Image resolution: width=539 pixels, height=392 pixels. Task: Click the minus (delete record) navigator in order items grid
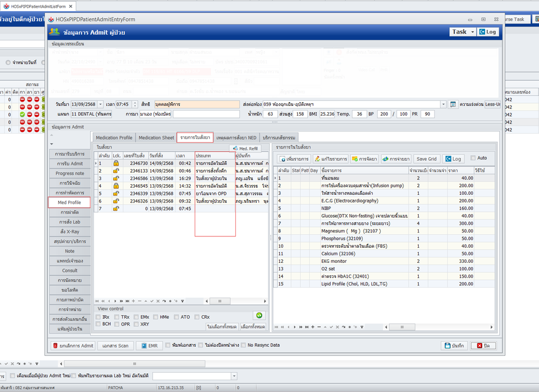[319, 327]
